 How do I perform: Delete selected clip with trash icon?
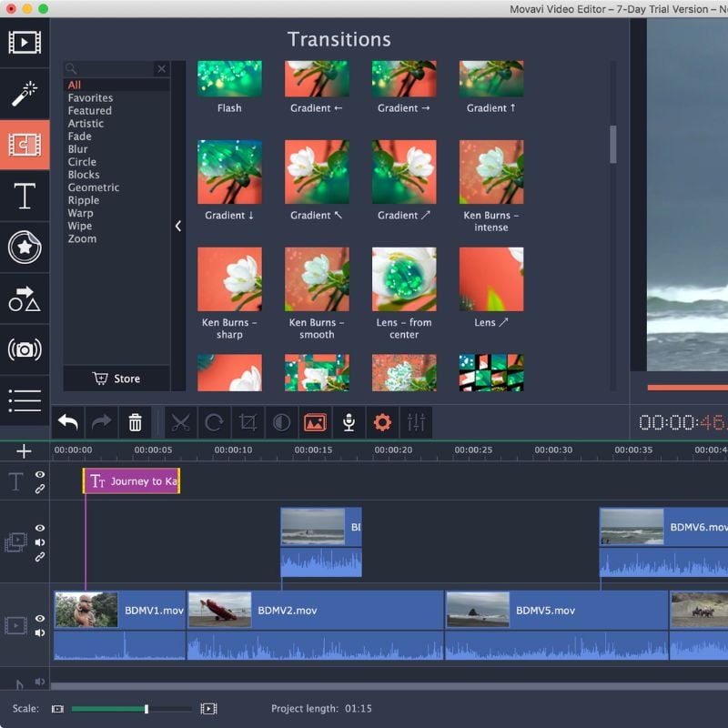pyautogui.click(x=135, y=422)
